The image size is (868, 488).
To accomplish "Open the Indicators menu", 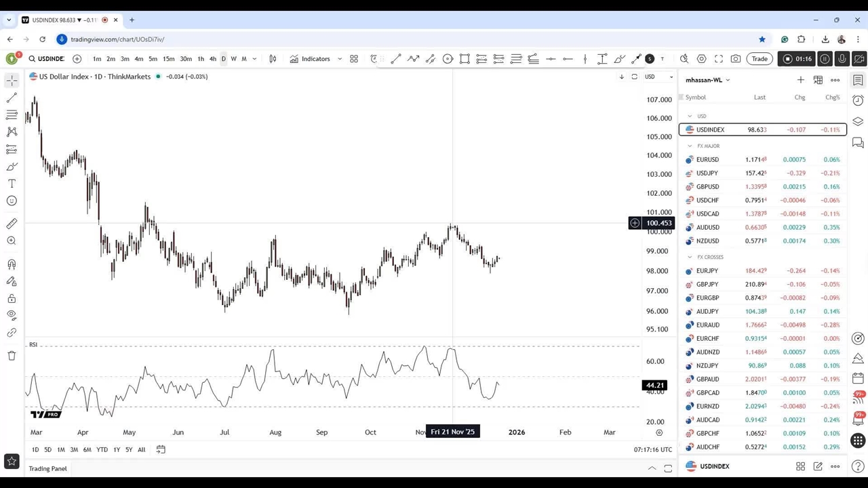I will (x=310, y=59).
